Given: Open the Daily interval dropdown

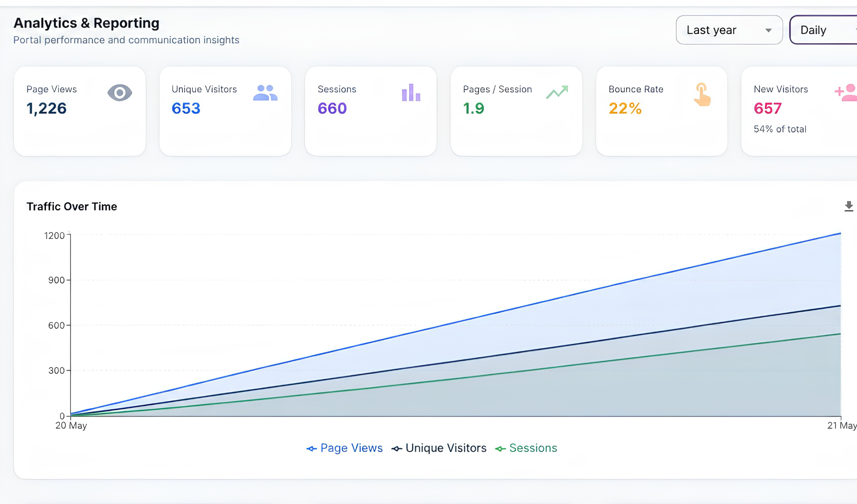Looking at the screenshot, I should pyautogui.click(x=823, y=30).
